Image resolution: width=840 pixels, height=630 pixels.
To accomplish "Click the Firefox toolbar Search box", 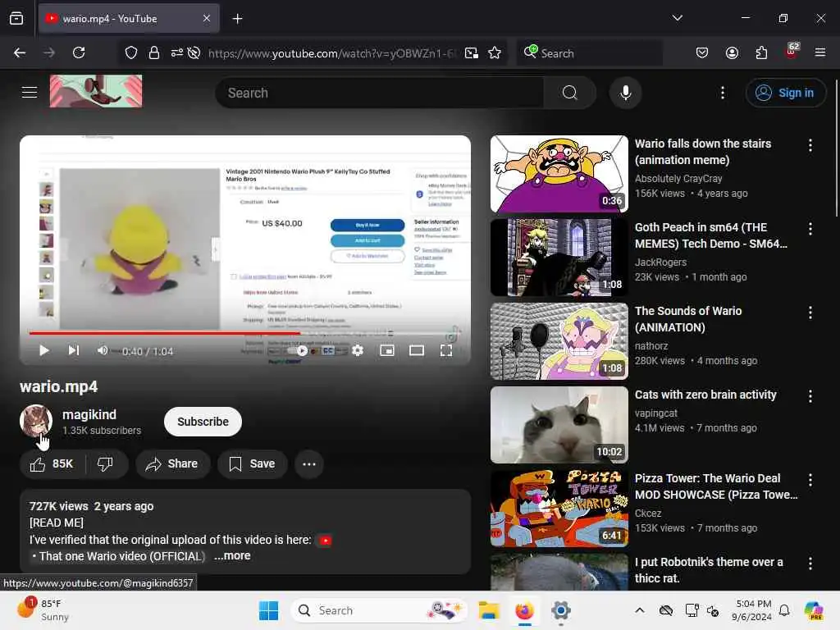I will pyautogui.click(x=589, y=53).
